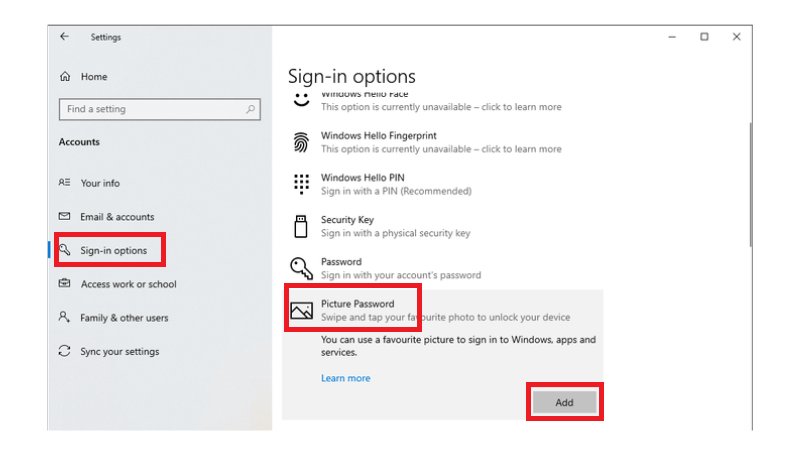Open Family & other users page
This screenshot has height=450, width=800.
124,318
